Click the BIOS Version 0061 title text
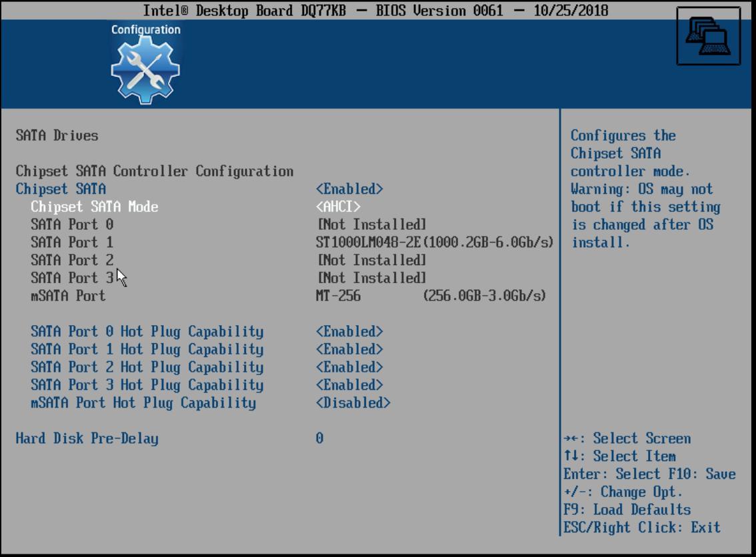Image resolution: width=756 pixels, height=557 pixels. click(439, 11)
